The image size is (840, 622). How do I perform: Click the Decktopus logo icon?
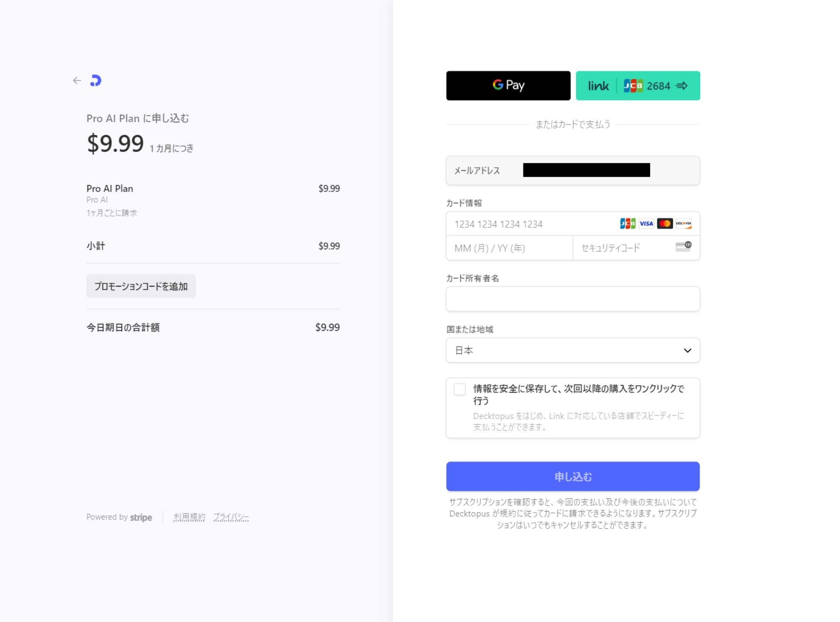point(96,80)
